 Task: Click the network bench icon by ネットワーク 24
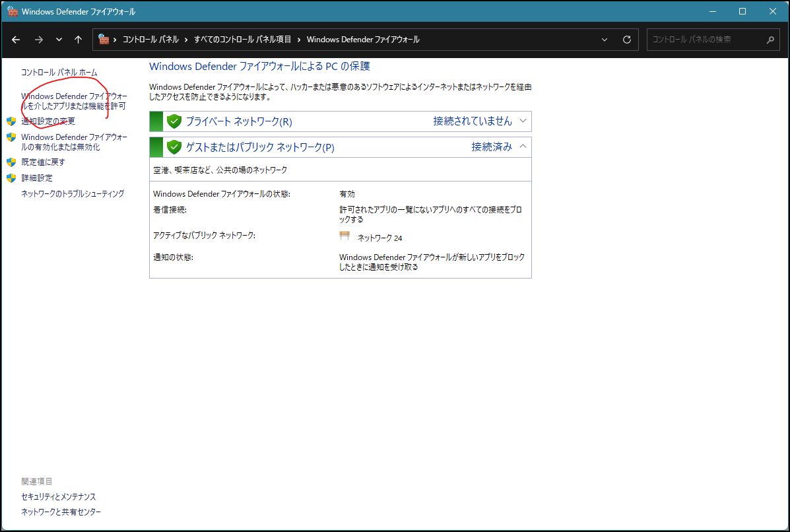point(345,236)
